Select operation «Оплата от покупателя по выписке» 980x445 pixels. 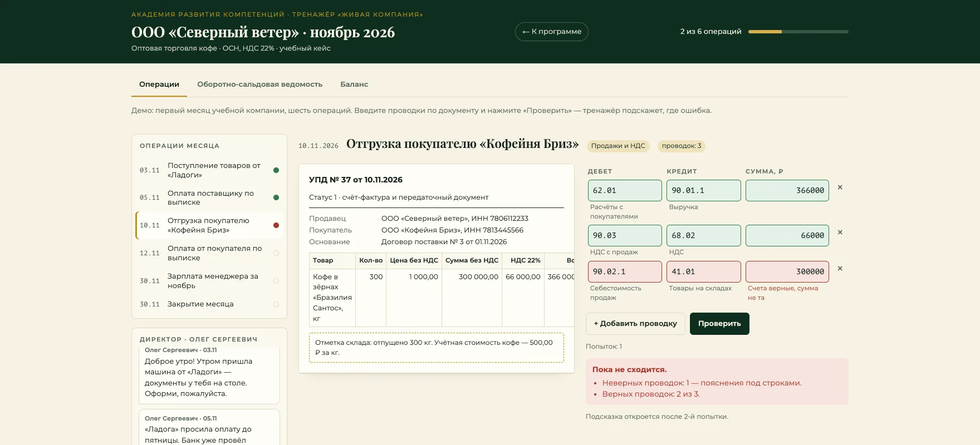tap(209, 253)
